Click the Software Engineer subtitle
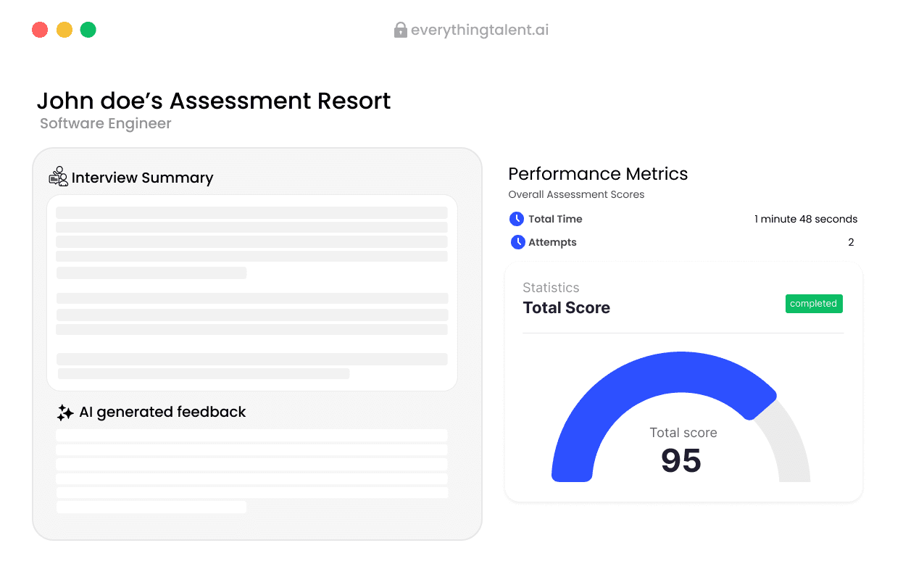 (x=106, y=124)
